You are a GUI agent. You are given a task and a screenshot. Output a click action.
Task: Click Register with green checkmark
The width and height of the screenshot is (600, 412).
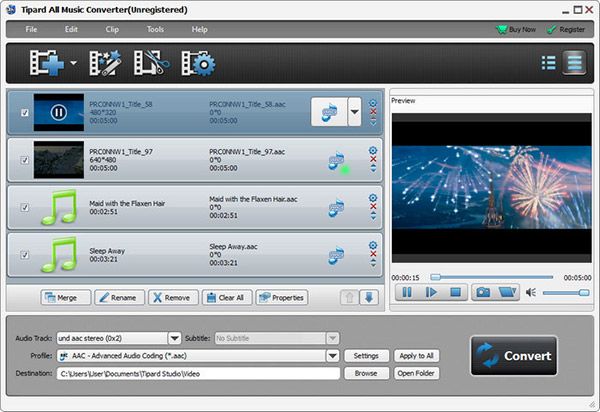[x=566, y=29]
